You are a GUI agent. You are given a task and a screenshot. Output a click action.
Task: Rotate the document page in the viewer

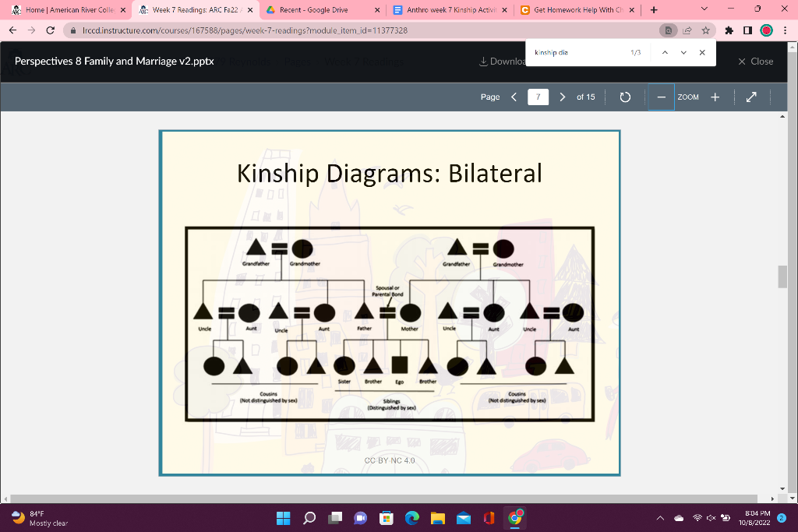pyautogui.click(x=625, y=97)
